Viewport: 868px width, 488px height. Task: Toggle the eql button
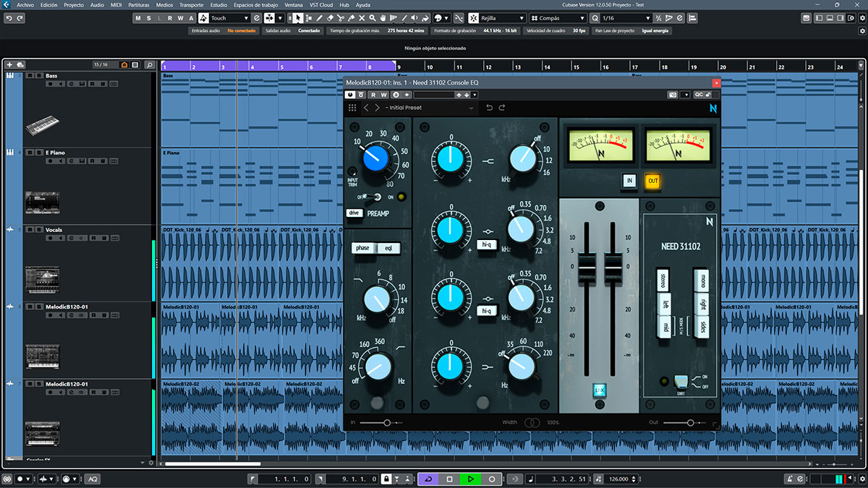click(x=388, y=248)
